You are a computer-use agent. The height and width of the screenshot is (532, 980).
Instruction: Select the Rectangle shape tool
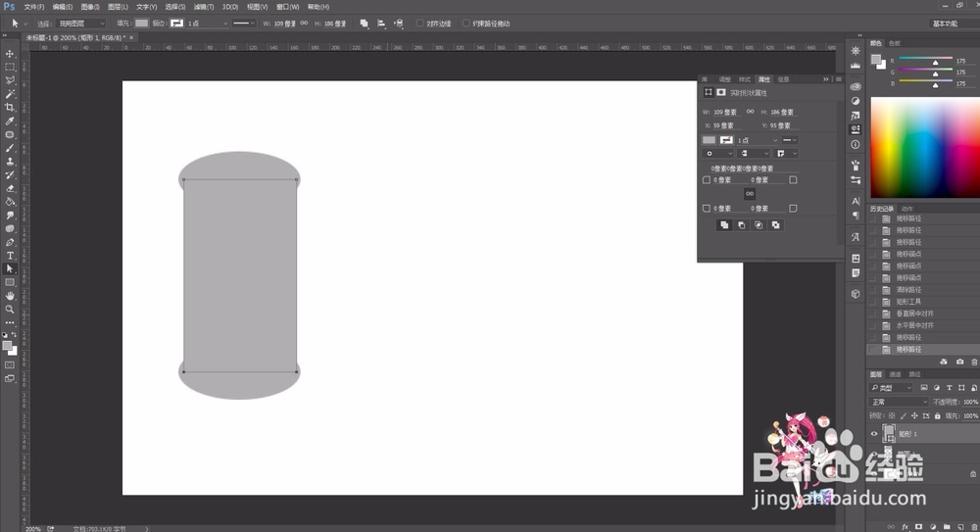[x=10, y=282]
